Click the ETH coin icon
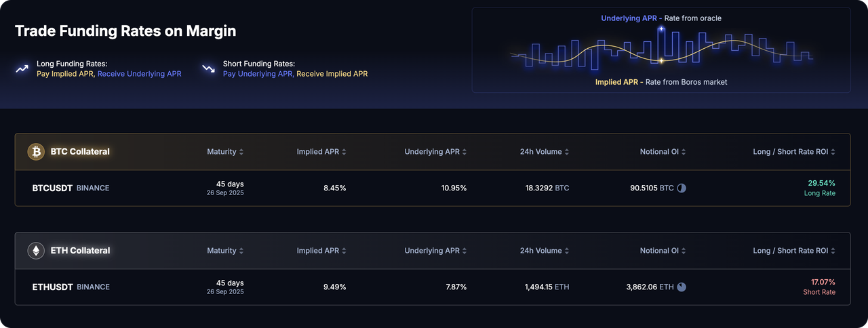Screen dimensions: 868x328 pos(36,251)
